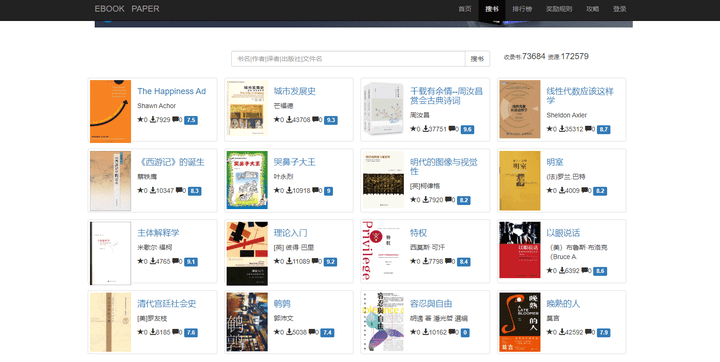This screenshot has width=720, height=362.
Task: Focus the book search input field
Action: point(349,59)
